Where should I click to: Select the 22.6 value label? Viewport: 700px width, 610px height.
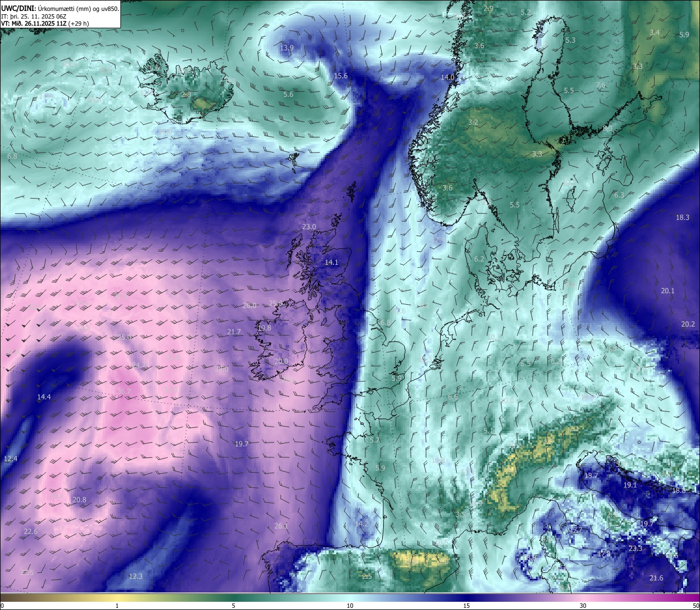click(31, 532)
